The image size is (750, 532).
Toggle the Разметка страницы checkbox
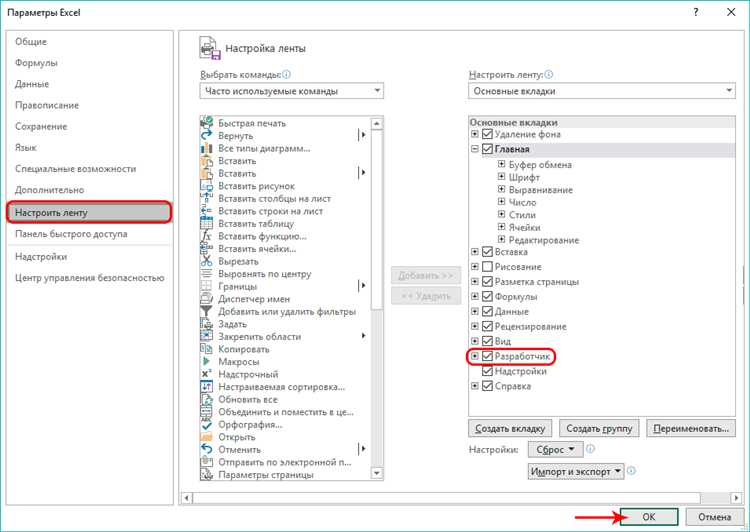click(487, 281)
